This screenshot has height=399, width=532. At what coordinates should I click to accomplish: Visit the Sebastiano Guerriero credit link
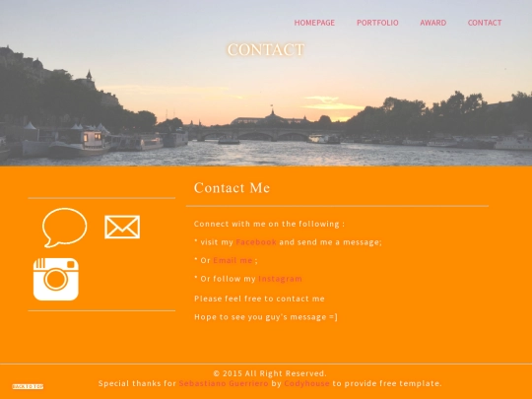[224, 383]
